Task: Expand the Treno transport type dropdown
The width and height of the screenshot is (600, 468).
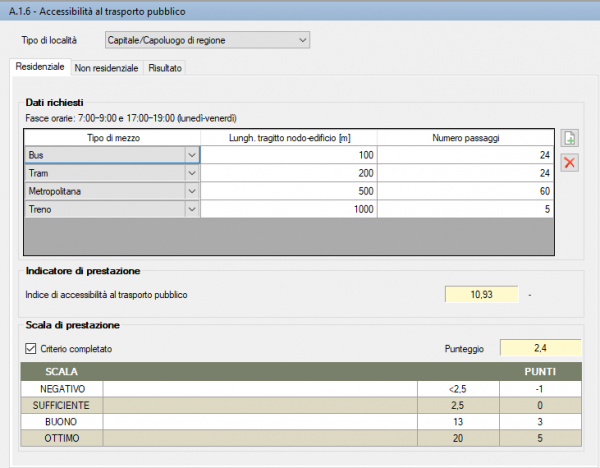Action: 192,209
